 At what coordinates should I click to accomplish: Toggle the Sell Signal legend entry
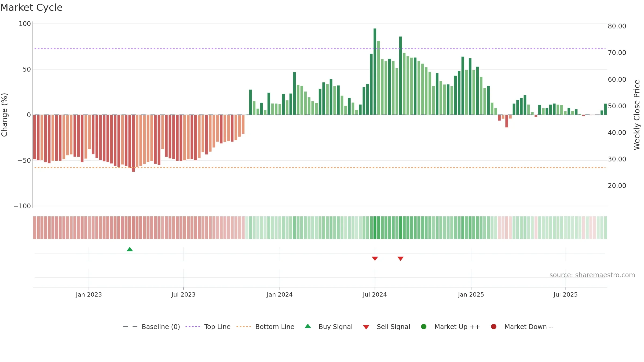coord(387,327)
